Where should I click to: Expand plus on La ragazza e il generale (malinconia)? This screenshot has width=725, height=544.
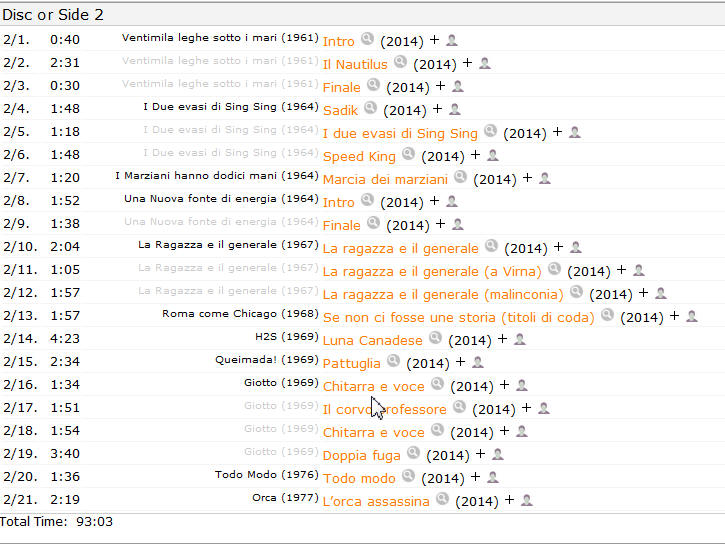[643, 293]
